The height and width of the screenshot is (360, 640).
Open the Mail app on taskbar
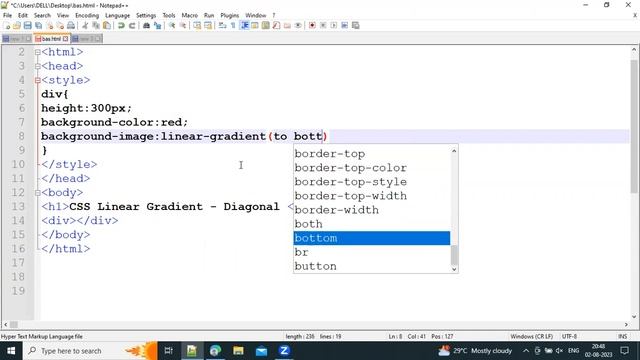pos(261,351)
